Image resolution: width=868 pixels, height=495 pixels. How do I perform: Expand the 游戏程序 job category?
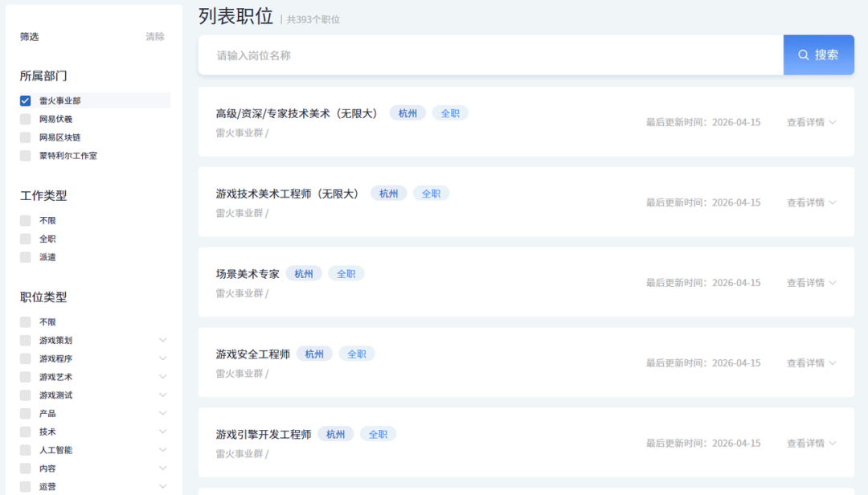coord(163,358)
